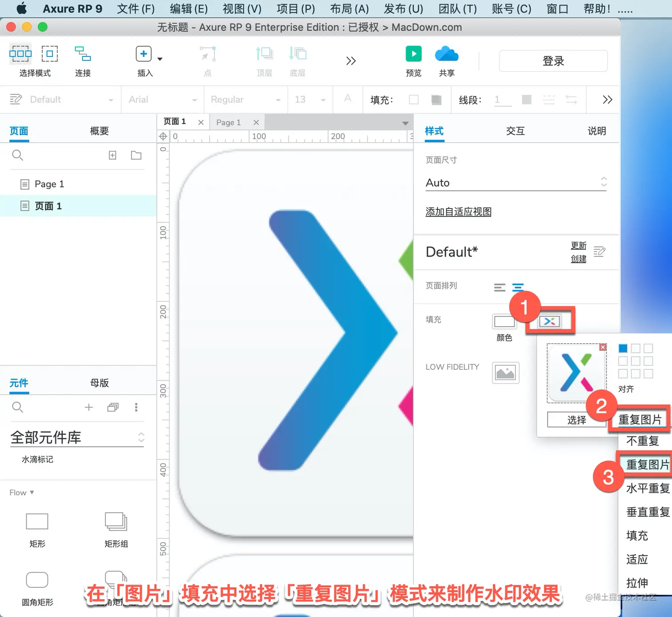Click Bring to Front (顶层) icon
Image resolution: width=672 pixels, height=617 pixels.
coord(264,54)
